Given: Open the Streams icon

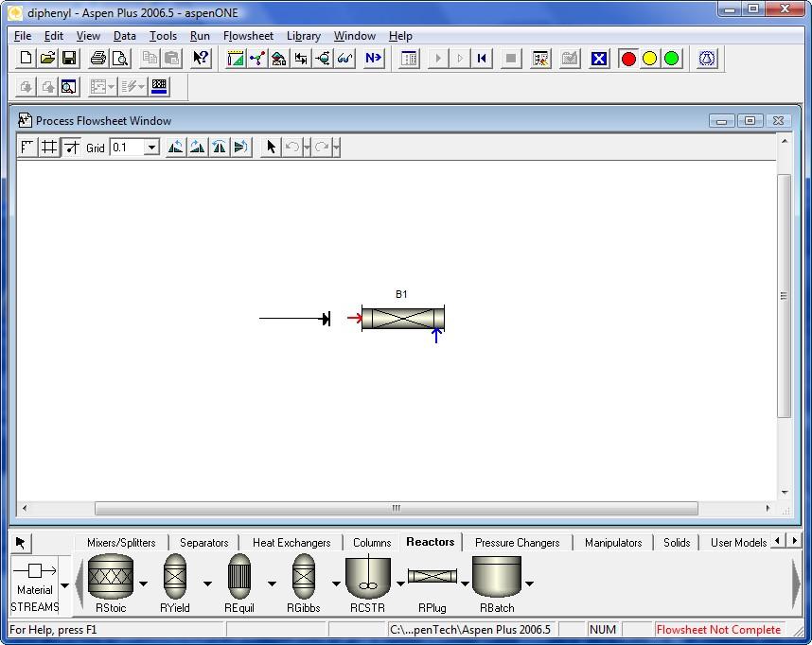Looking at the screenshot, I should coord(300,58).
